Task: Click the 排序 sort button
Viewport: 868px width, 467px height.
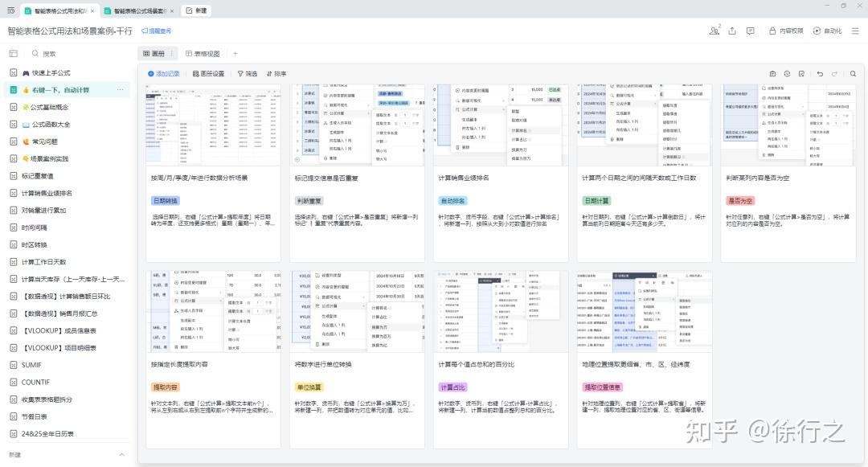Action: click(276, 74)
